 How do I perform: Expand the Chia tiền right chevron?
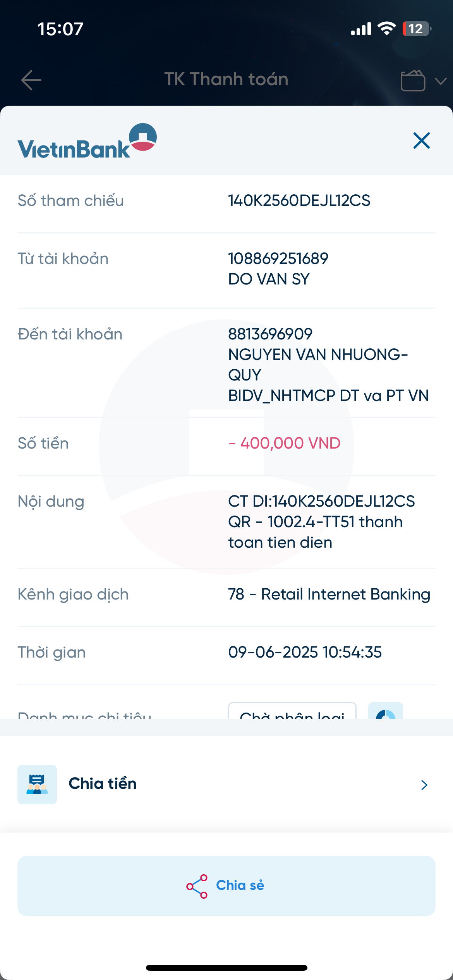pos(424,785)
